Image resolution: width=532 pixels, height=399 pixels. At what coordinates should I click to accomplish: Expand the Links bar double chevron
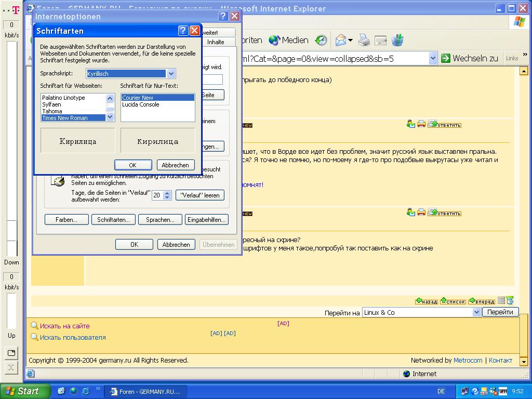click(525, 54)
